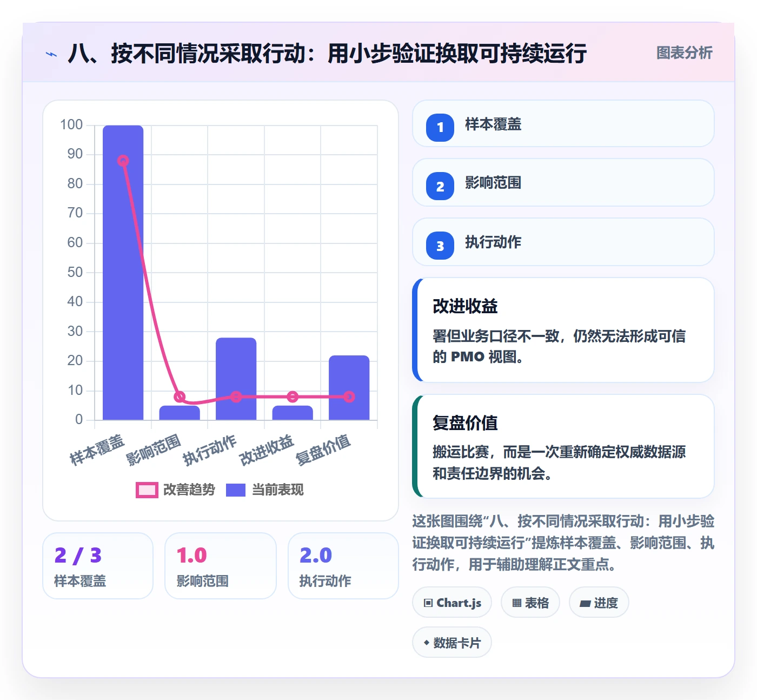Click the 复盘价值 x-axis label
Viewport: 757px width, 700px height.
click(x=323, y=450)
